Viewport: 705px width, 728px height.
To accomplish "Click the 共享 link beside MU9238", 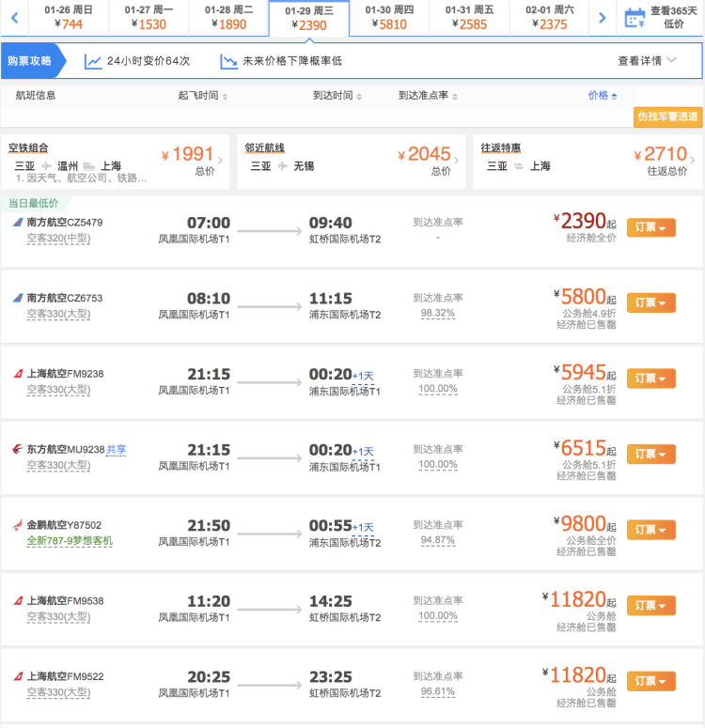I will tap(116, 450).
